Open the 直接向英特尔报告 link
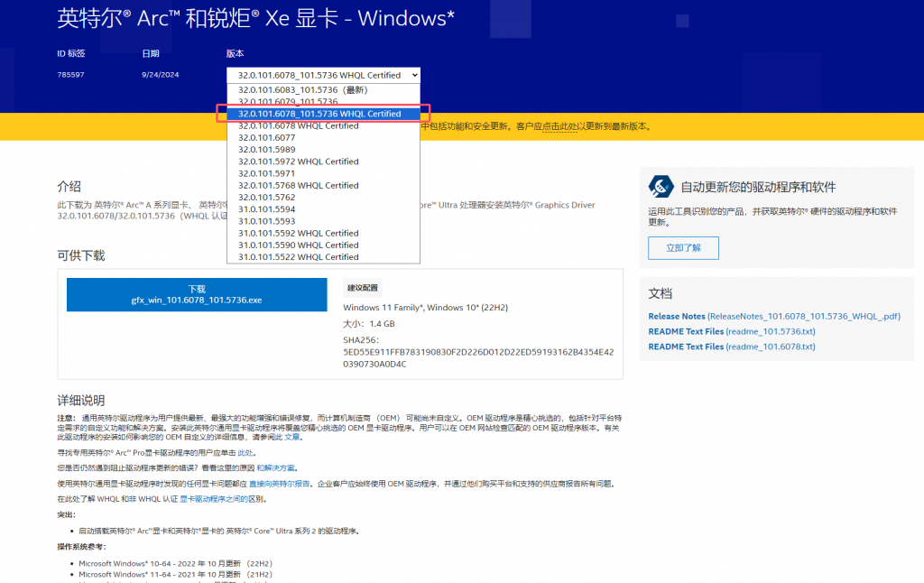The width and height of the screenshot is (924, 583). (281, 484)
